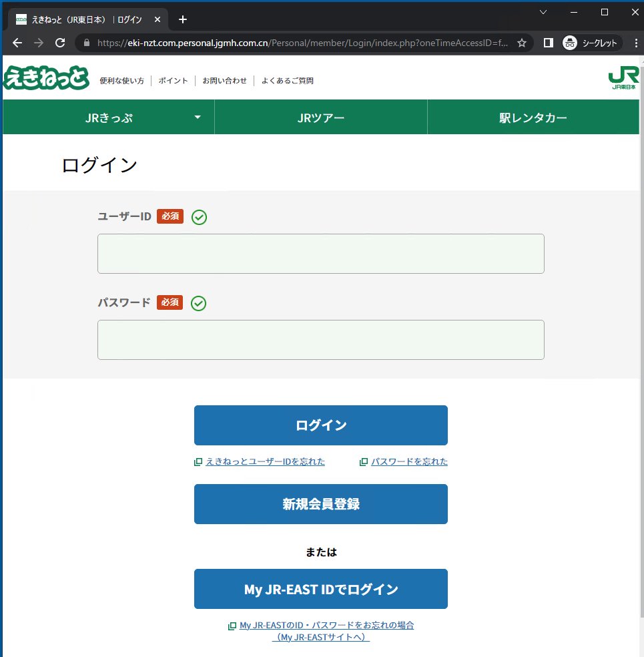Focus the ユーザーID input field
Image resolution: width=644 pixels, height=657 pixels.
pos(321,254)
